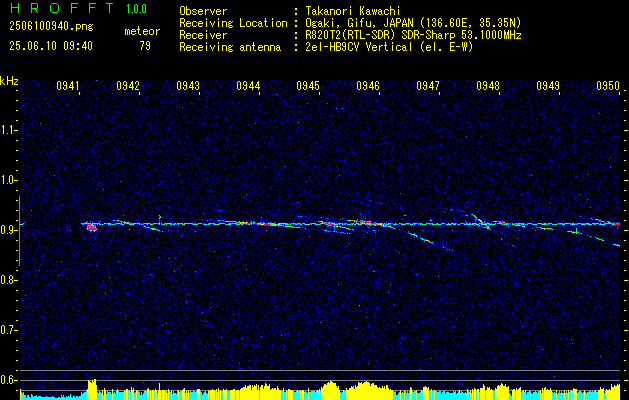Image resolution: width=629 pixels, height=400 pixels.
Task: Click the 0948 time marker
Action: [x=488, y=86]
